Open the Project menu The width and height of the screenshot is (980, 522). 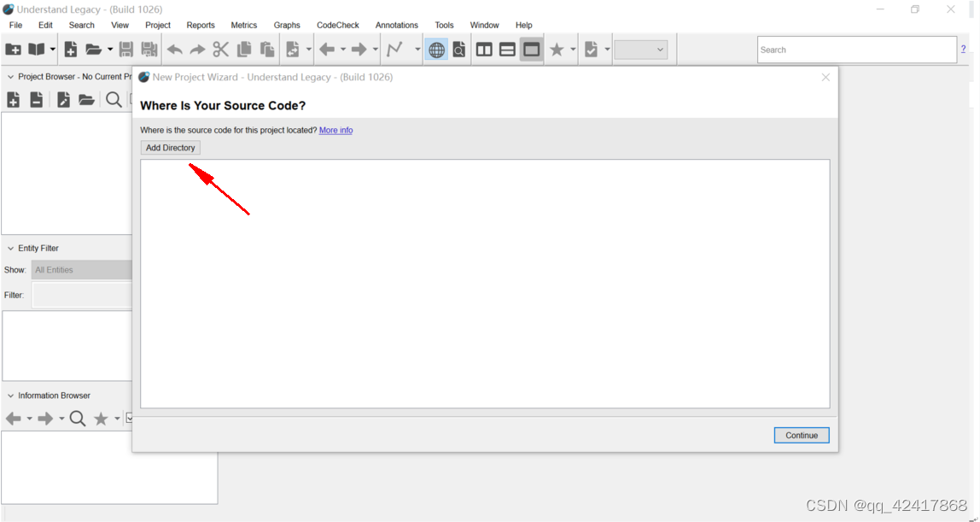point(157,25)
